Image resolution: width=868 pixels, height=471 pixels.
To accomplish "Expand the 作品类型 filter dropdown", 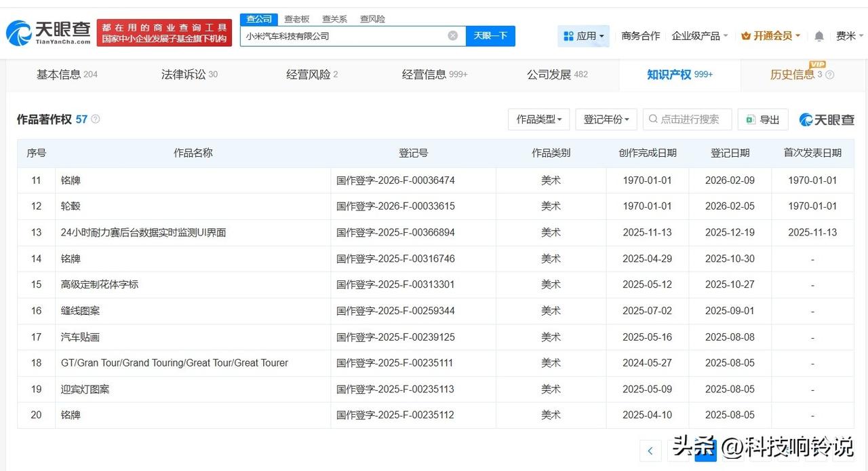I will click(539, 119).
